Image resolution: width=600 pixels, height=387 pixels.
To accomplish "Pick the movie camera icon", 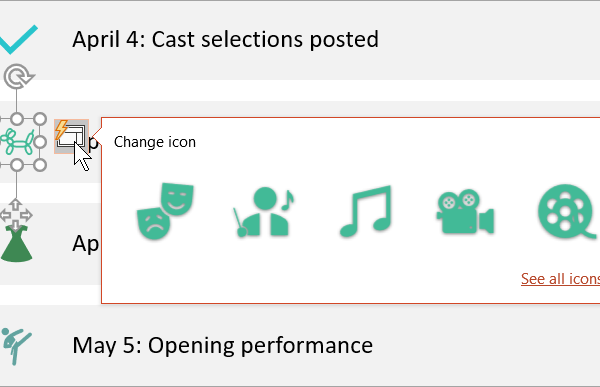I will (465, 211).
